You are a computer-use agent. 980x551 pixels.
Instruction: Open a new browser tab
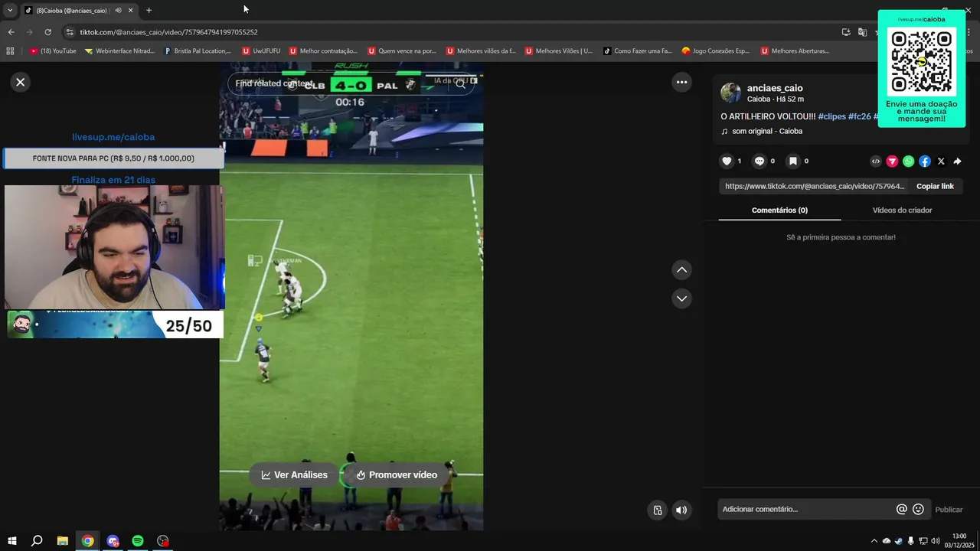tap(149, 10)
